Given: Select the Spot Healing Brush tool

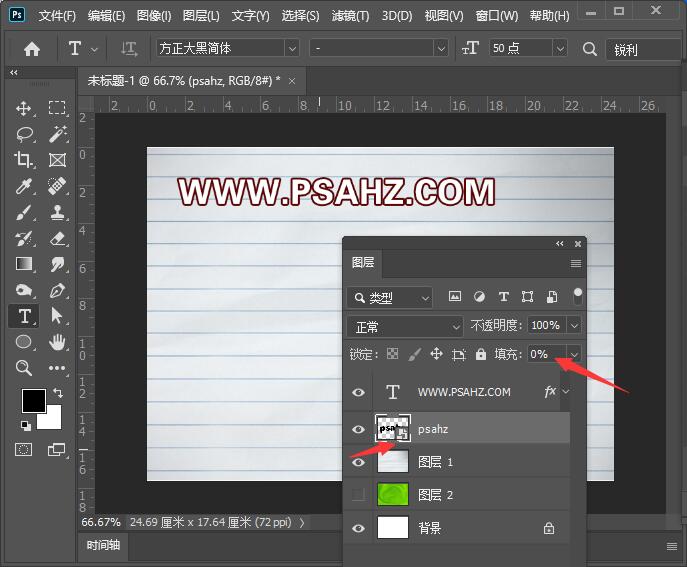Looking at the screenshot, I should pyautogui.click(x=57, y=186).
